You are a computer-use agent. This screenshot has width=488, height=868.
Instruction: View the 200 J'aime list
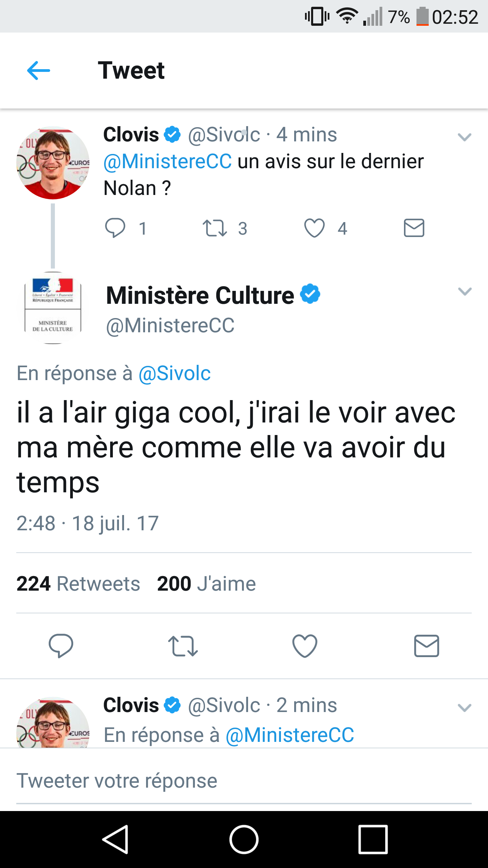click(206, 584)
